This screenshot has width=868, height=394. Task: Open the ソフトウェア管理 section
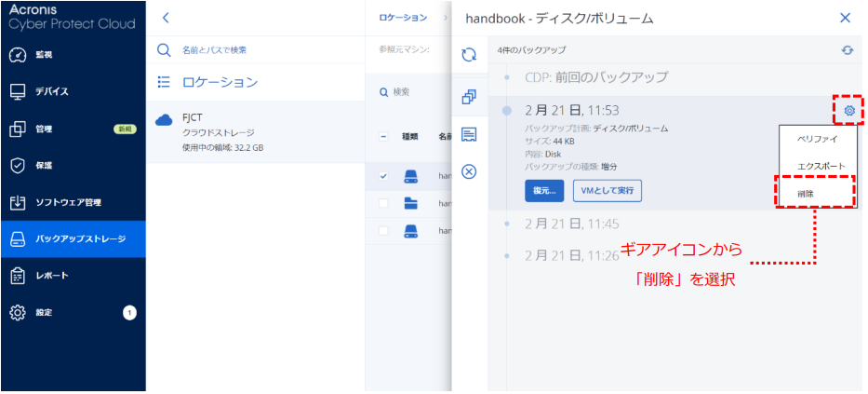pyautogui.click(x=73, y=202)
